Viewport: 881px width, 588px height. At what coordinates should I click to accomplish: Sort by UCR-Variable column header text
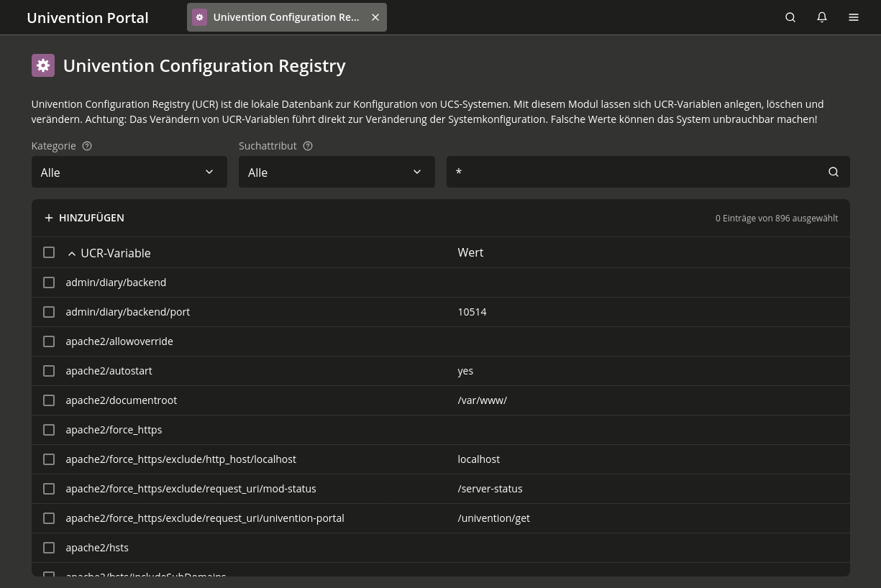116,253
